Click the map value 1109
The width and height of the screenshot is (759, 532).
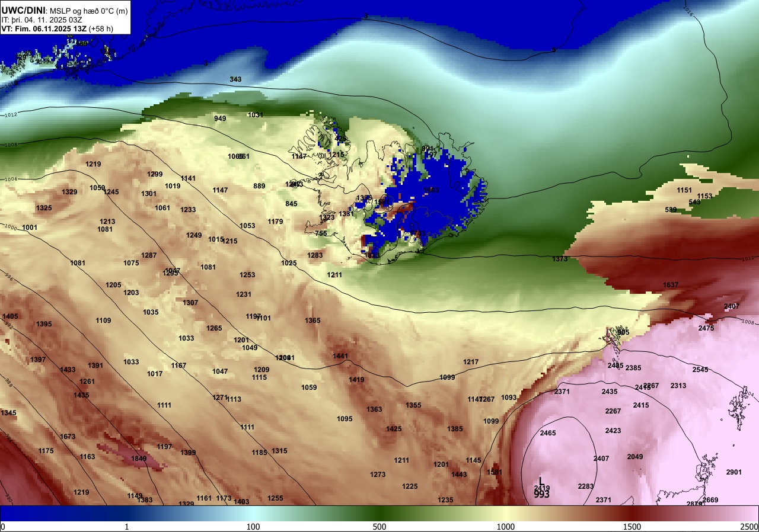tap(103, 321)
